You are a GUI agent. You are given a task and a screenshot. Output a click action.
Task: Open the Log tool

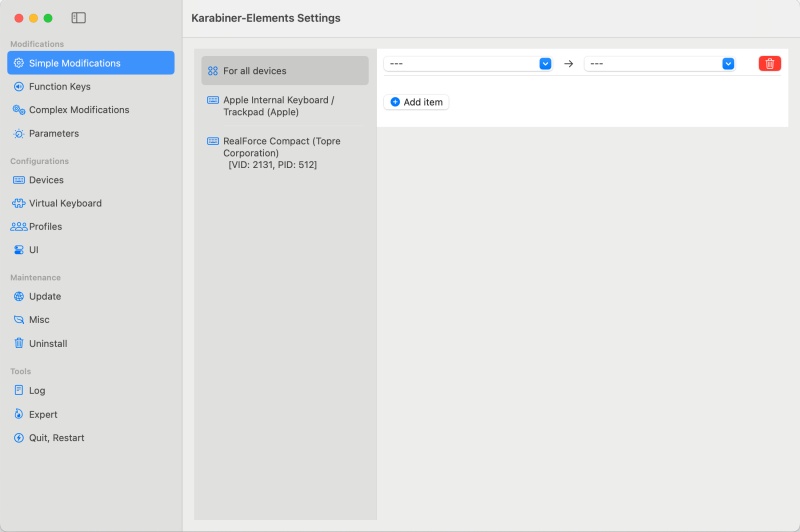37,391
